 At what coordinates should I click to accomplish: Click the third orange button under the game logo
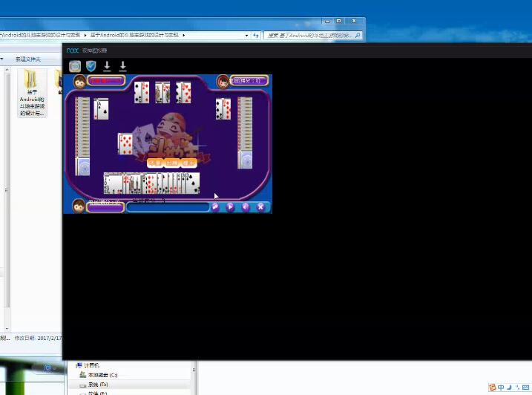click(x=188, y=163)
